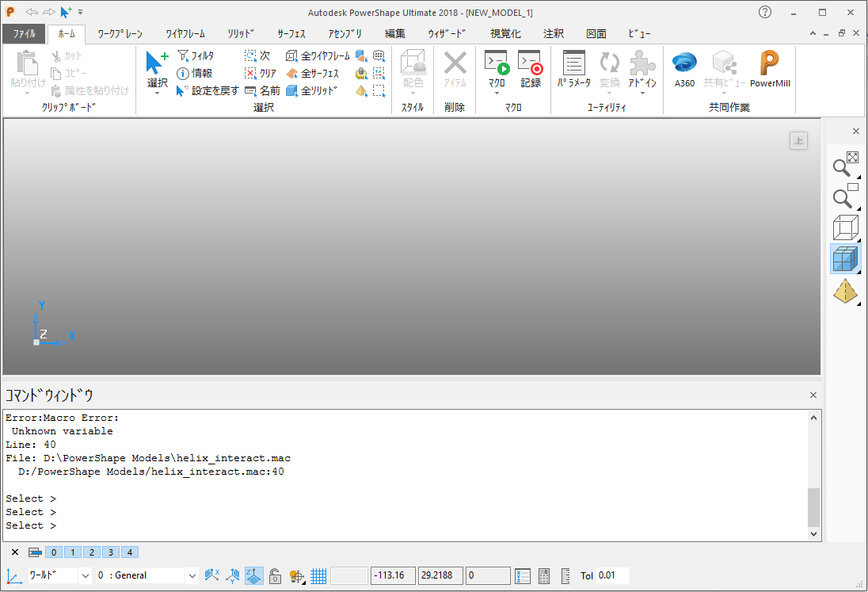Toggle level 0 visibility button
868x592 pixels.
click(x=54, y=552)
